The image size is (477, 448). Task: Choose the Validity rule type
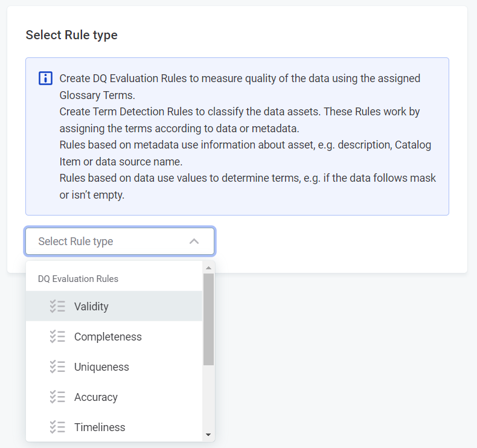[x=91, y=307]
